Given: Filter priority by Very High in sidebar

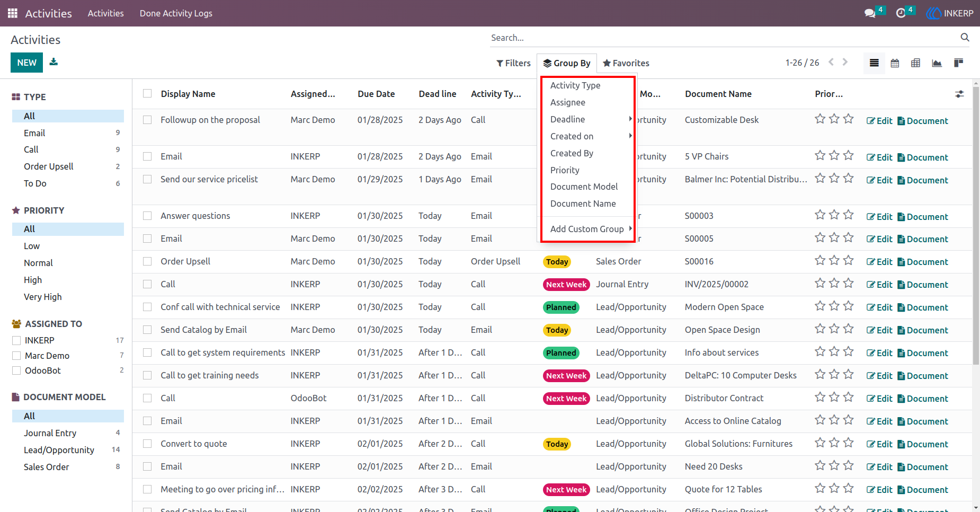Looking at the screenshot, I should pos(68,297).
